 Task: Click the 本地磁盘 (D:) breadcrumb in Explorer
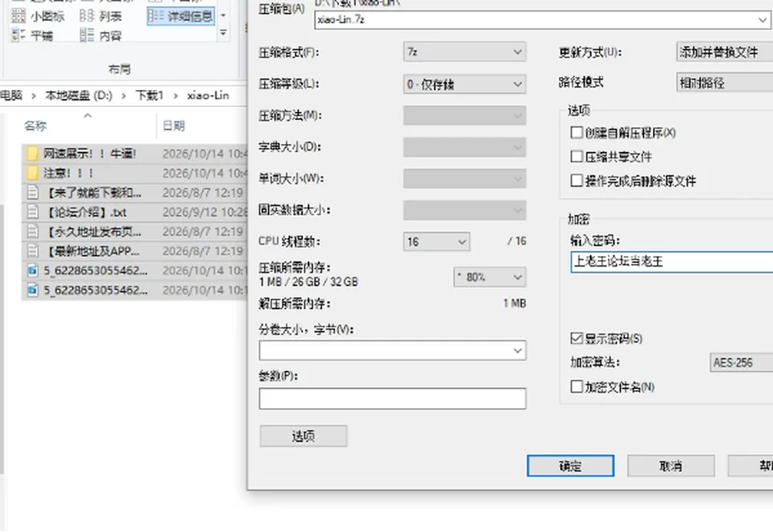(79, 95)
